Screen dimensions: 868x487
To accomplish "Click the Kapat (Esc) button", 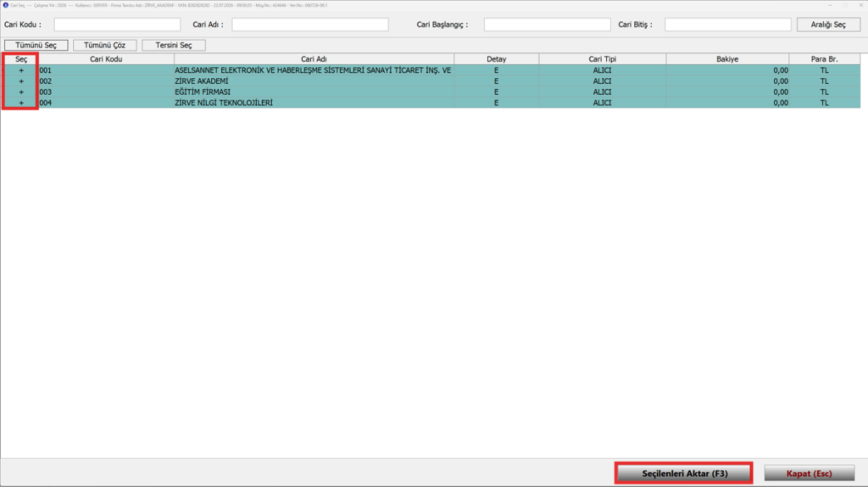I will pos(810,473).
